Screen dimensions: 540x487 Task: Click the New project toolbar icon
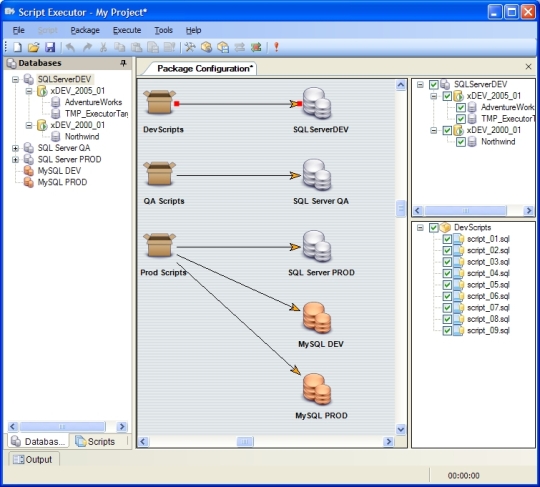(x=17, y=47)
